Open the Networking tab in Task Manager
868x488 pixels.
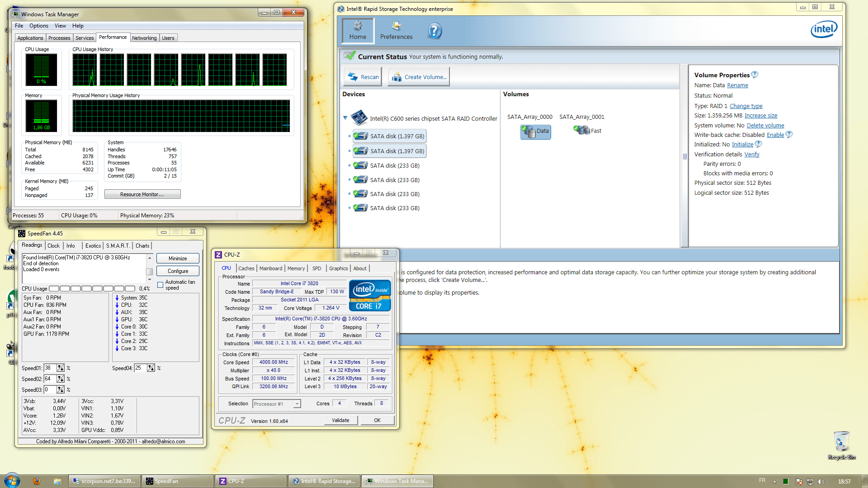pyautogui.click(x=144, y=38)
